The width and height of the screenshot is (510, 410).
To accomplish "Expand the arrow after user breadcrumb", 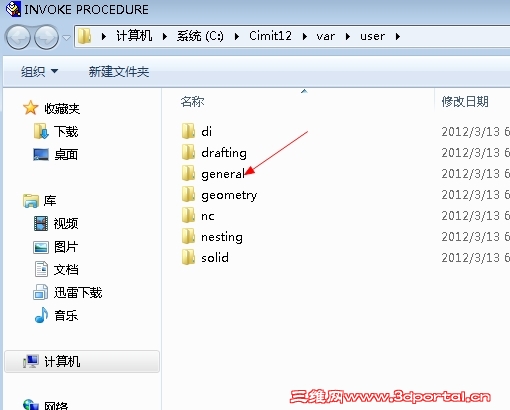I will coord(398,36).
